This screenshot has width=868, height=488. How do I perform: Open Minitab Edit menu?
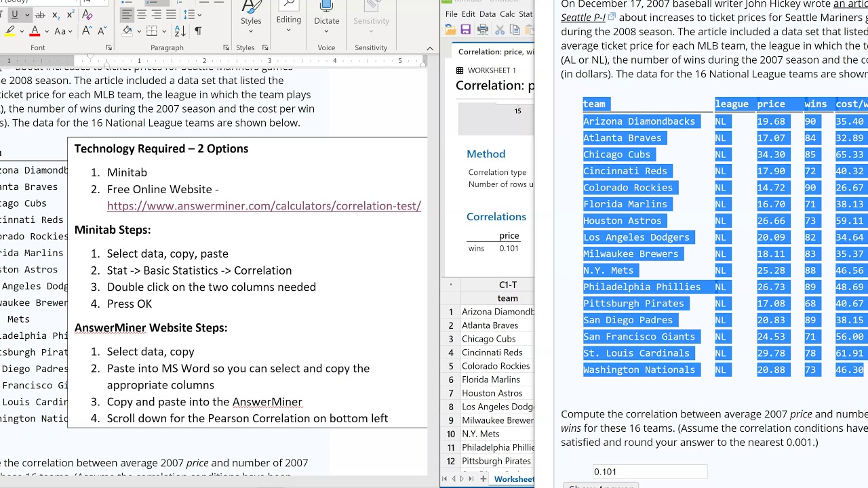point(469,14)
